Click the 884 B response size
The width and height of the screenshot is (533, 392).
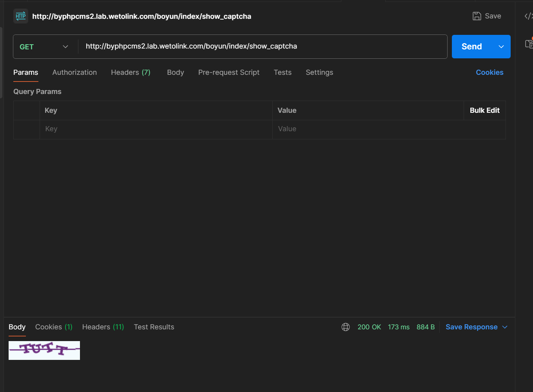coord(426,327)
